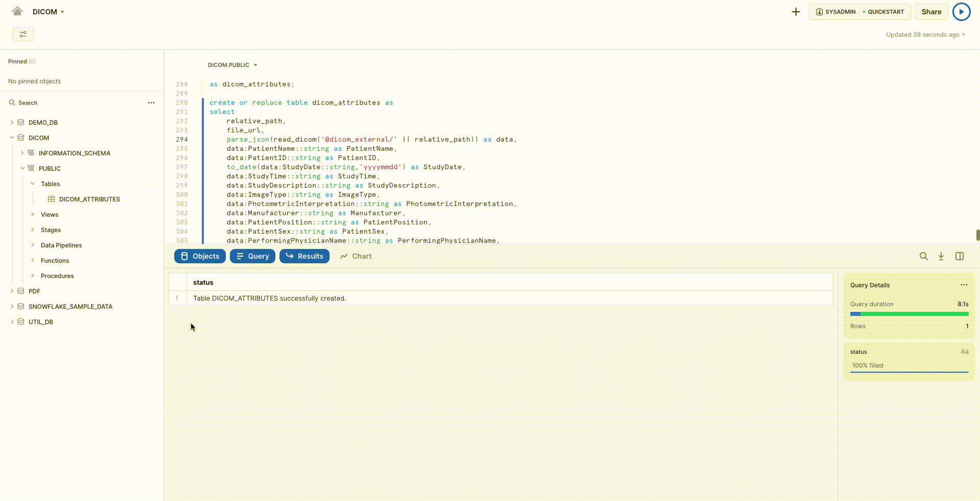Run the query with play button
The width and height of the screenshot is (980, 501).
point(961,12)
